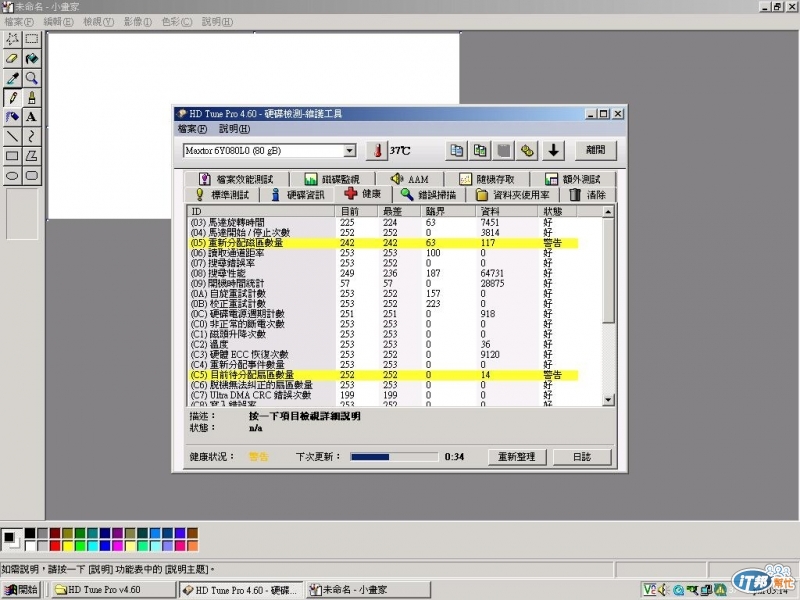Click the thermometer temperature icon in HD Tune
This screenshot has height=600, width=800.
pyautogui.click(x=377, y=151)
